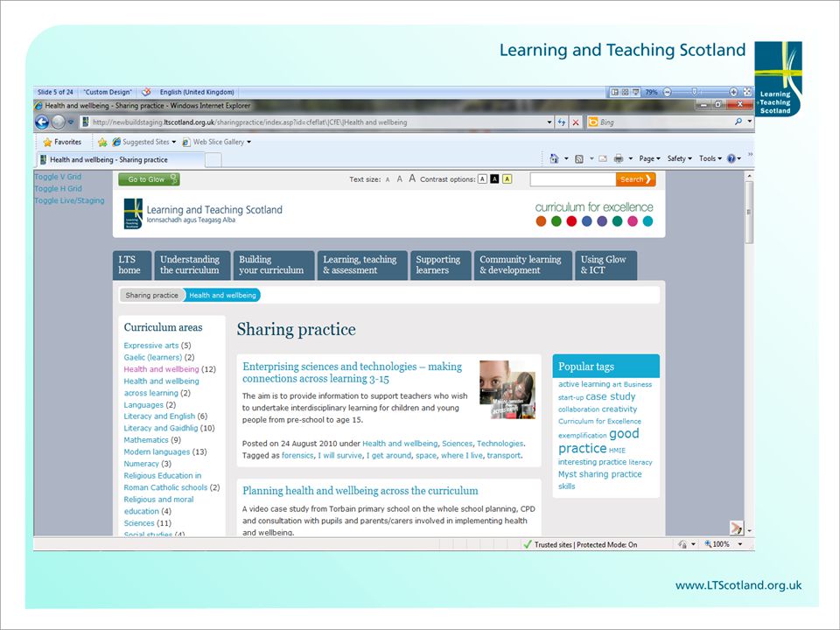Screen dimensions: 840x630
Task: Click the Learning and Teaching Scotland site logo
Action: click(203, 213)
